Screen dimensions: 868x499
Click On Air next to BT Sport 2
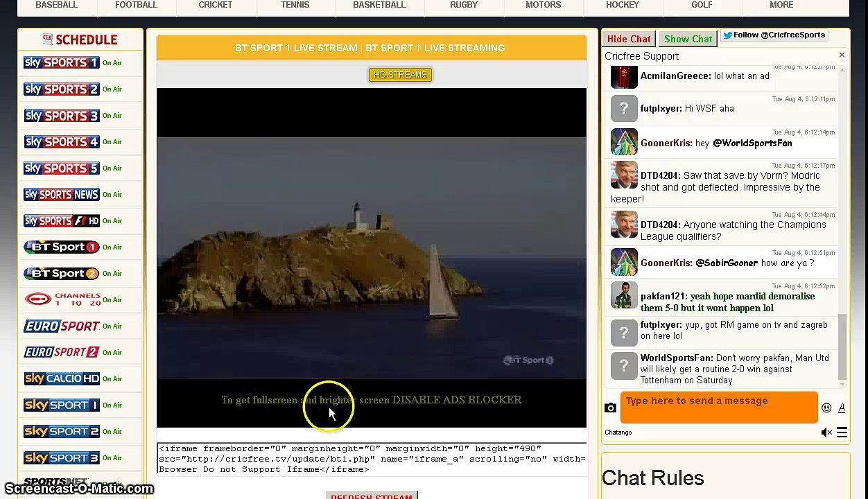point(112,273)
